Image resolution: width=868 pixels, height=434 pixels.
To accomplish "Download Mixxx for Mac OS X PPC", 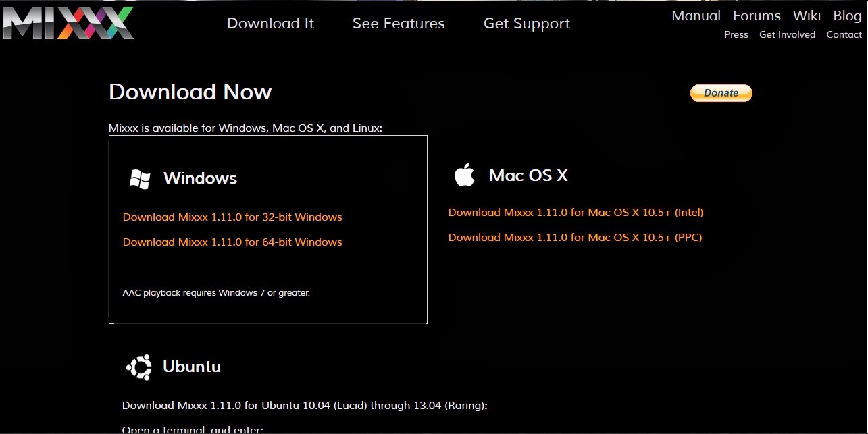I will [576, 238].
